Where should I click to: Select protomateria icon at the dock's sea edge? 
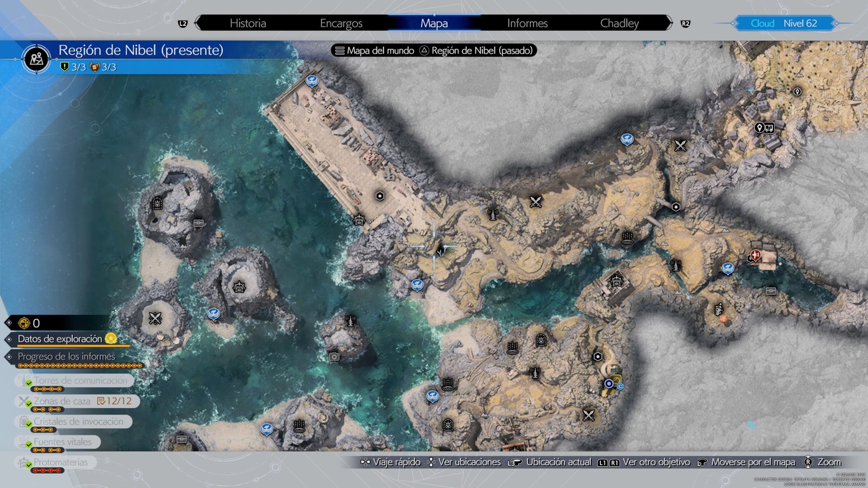(359, 220)
